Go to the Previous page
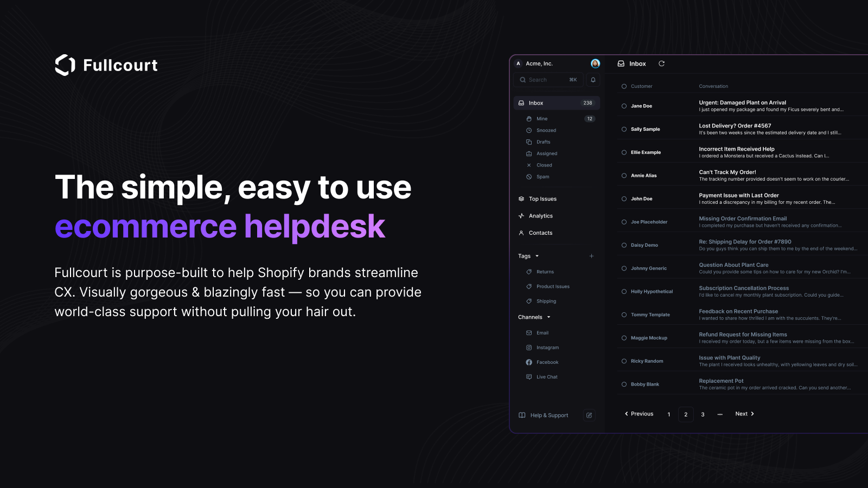This screenshot has height=488, width=868. coord(639,414)
